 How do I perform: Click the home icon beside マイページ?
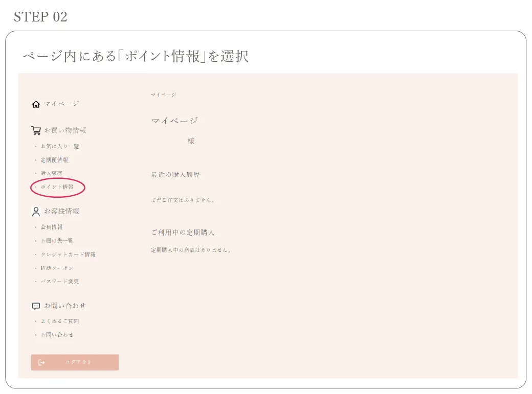pos(36,104)
